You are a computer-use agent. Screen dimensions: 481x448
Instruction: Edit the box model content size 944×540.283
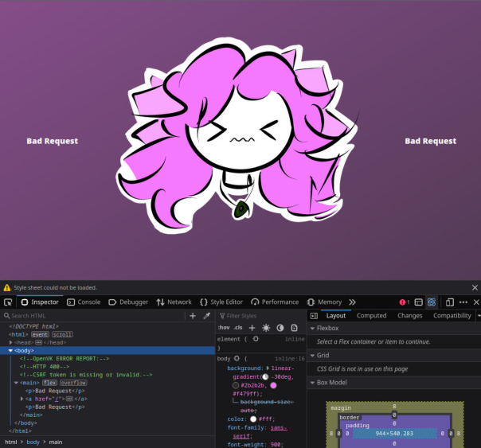click(394, 434)
